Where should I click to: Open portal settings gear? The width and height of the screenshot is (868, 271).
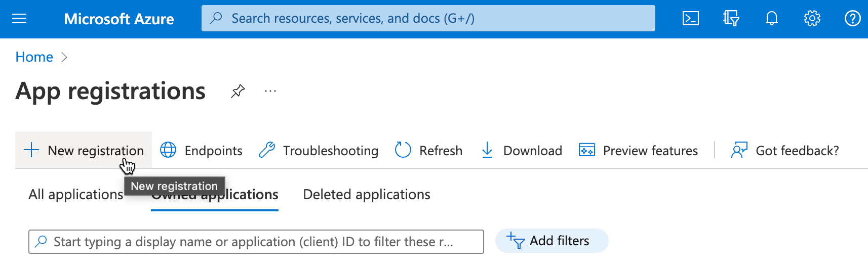[x=812, y=19]
